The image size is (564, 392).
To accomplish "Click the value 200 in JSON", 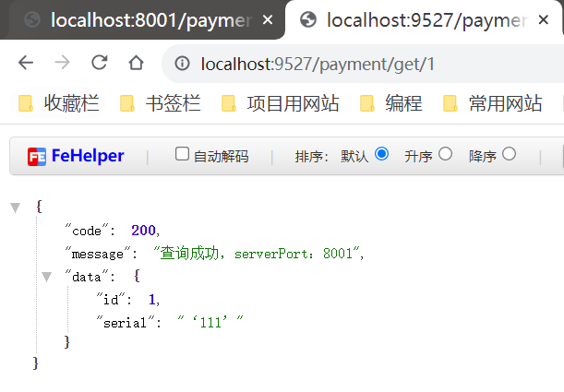I will [143, 231].
